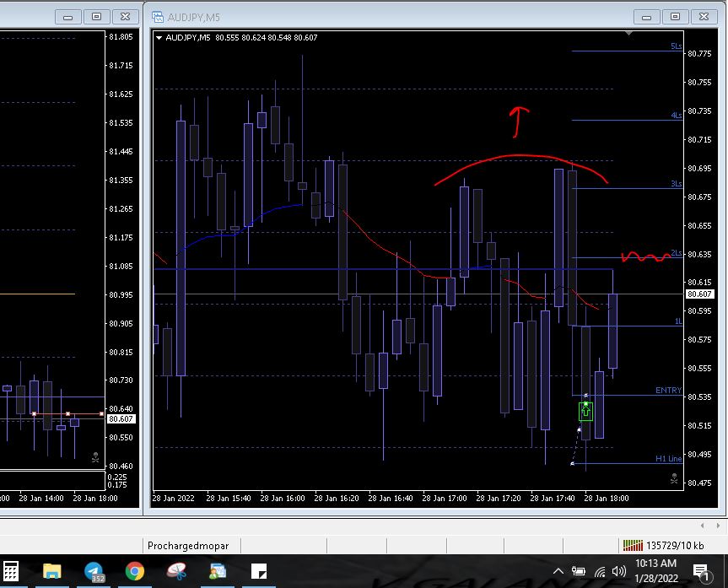Expand the AUDJPY,M5 chart symbol dropdown triangle
728x588 pixels.
[159, 37]
